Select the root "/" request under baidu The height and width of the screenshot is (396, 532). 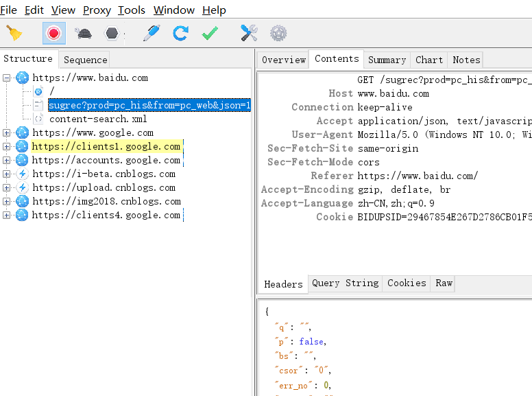click(52, 91)
